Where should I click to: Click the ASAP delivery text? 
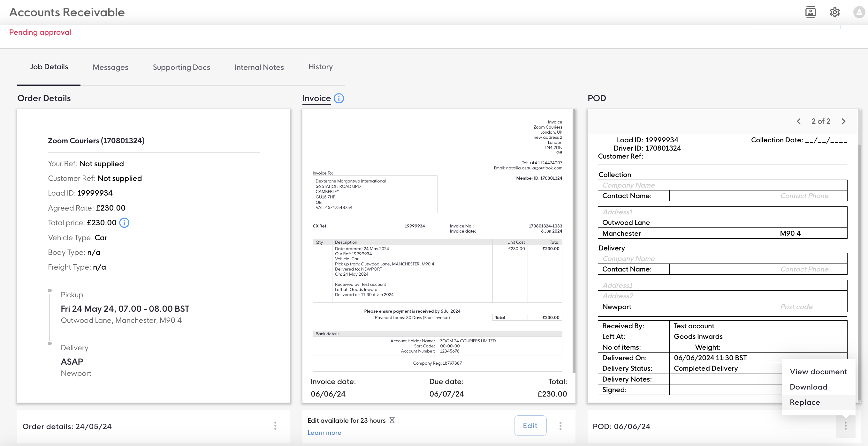(72, 362)
